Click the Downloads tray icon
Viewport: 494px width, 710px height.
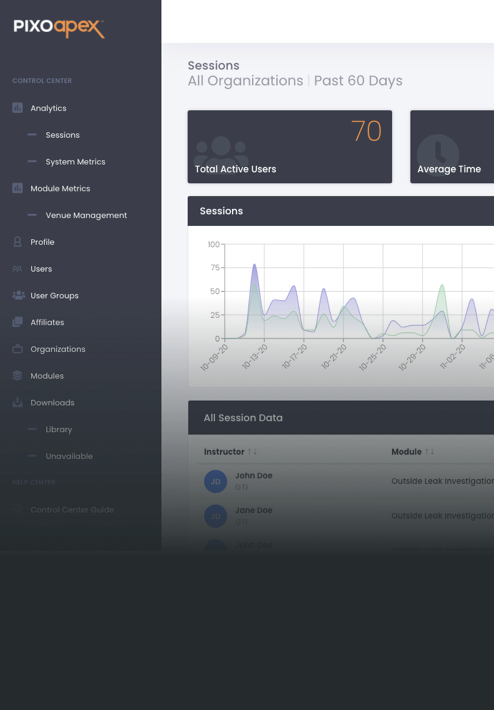pyautogui.click(x=18, y=402)
